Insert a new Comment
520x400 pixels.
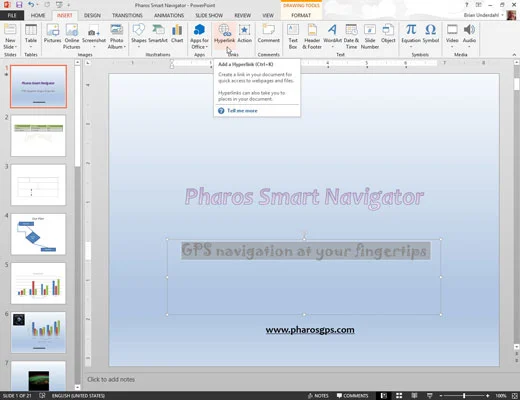pyautogui.click(x=268, y=33)
